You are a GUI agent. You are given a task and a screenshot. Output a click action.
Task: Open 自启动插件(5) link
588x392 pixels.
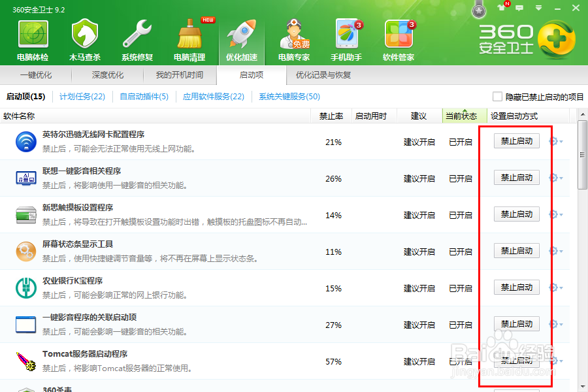click(x=144, y=97)
